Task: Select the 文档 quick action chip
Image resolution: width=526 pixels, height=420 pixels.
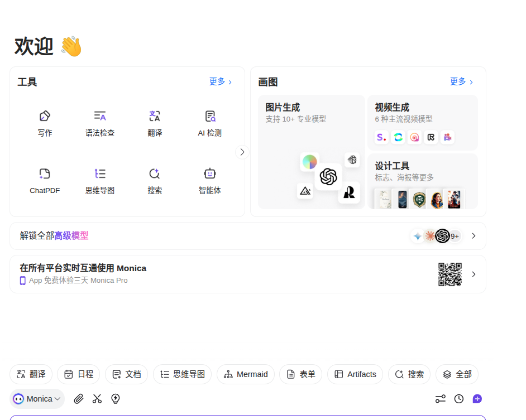Action: 126,374
